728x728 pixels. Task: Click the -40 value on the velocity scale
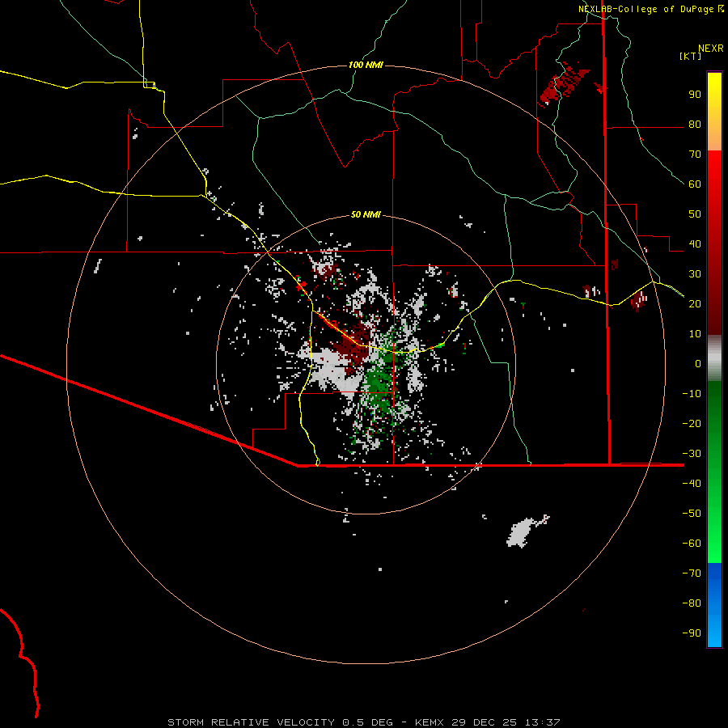click(692, 484)
